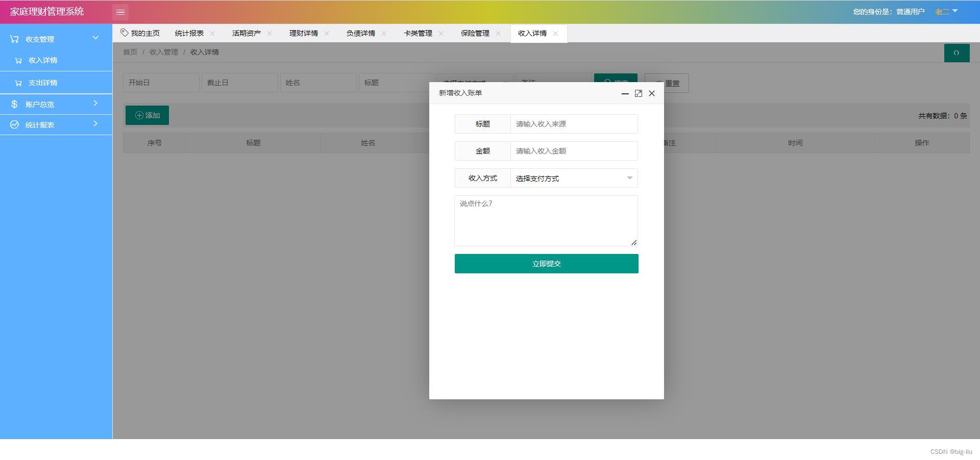Image resolution: width=980 pixels, height=460 pixels.
Task: Minimize the 新增收入账单 dialog
Action: 625,93
